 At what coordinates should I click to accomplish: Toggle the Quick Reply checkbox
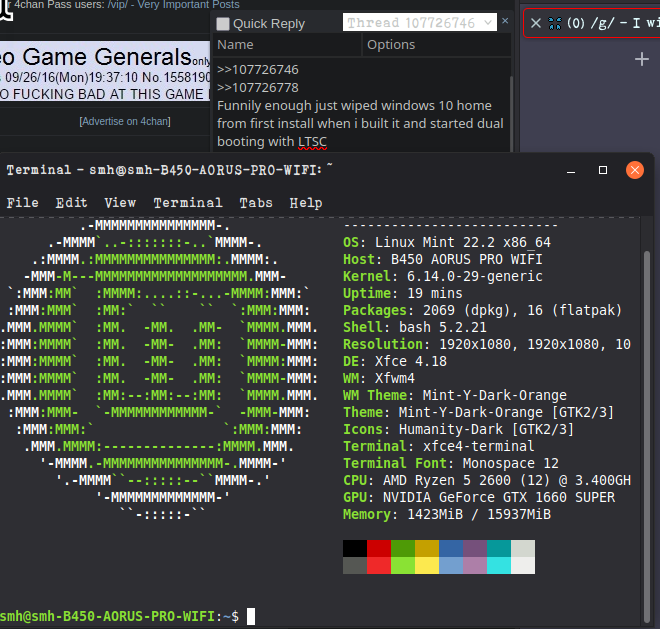(223, 24)
